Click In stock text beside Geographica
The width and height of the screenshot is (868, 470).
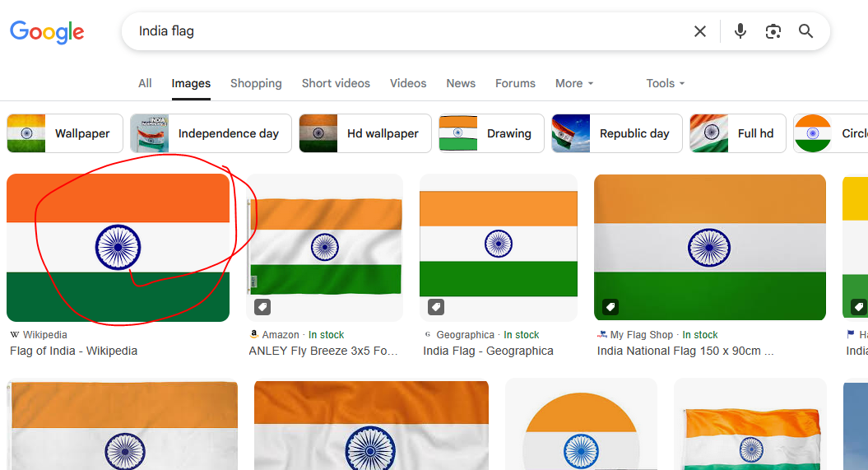pyautogui.click(x=522, y=334)
